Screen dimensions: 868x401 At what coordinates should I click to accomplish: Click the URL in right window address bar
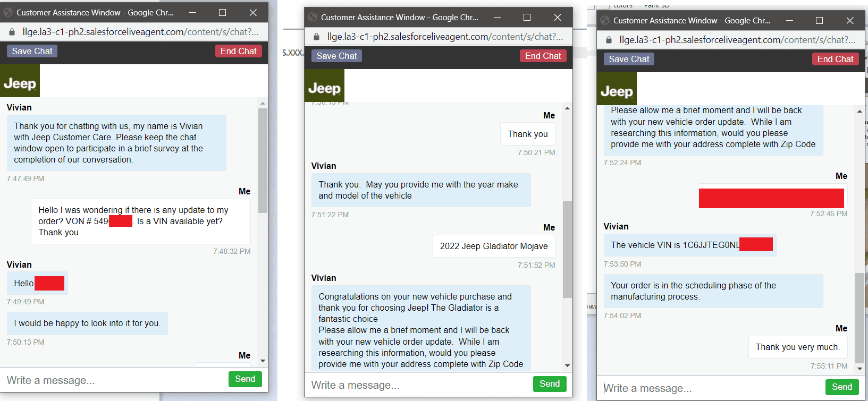click(737, 40)
